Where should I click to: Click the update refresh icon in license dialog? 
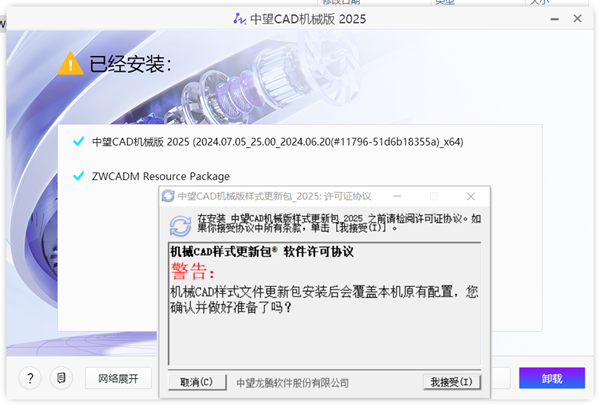pyautogui.click(x=180, y=226)
